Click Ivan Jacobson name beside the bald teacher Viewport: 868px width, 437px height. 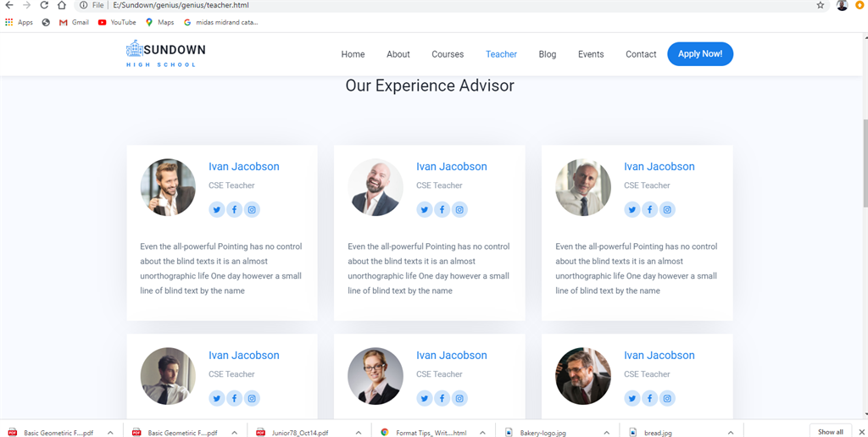(452, 167)
